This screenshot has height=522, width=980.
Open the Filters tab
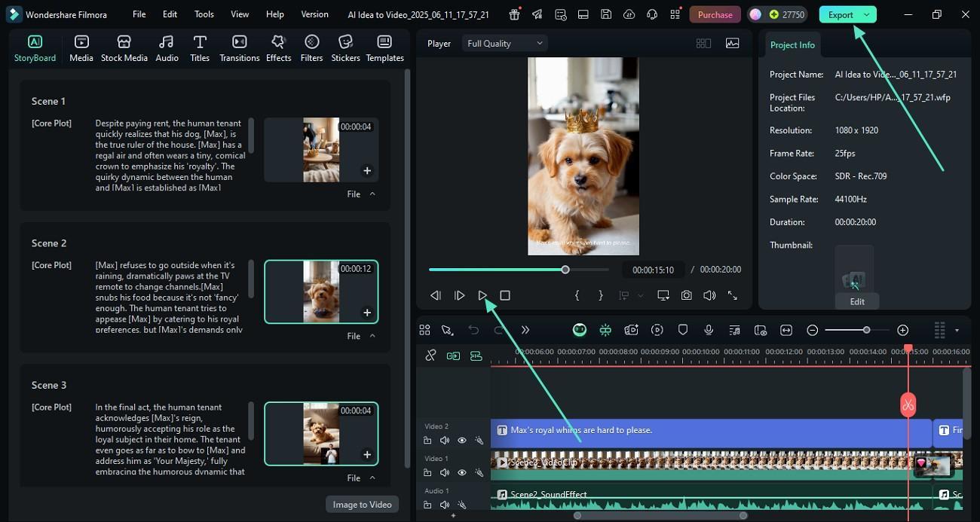coord(311,48)
